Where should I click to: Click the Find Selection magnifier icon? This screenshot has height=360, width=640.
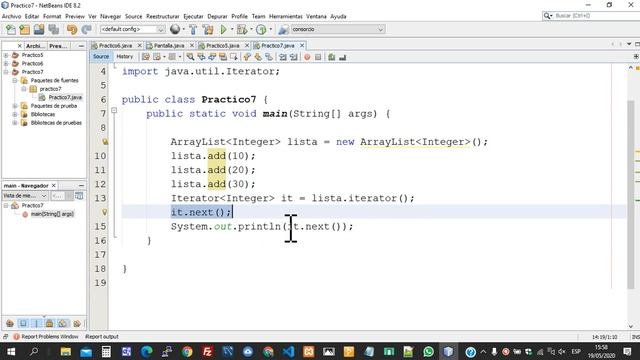click(190, 57)
